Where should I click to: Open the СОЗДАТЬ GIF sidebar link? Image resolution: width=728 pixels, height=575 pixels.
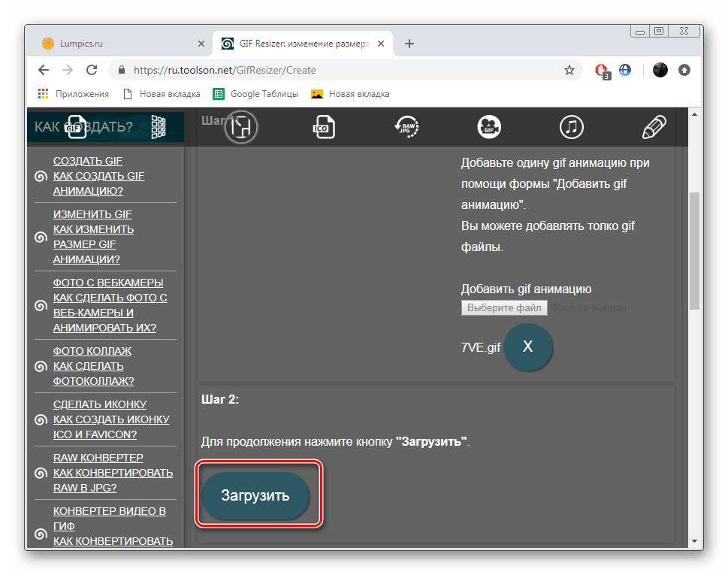click(x=88, y=161)
